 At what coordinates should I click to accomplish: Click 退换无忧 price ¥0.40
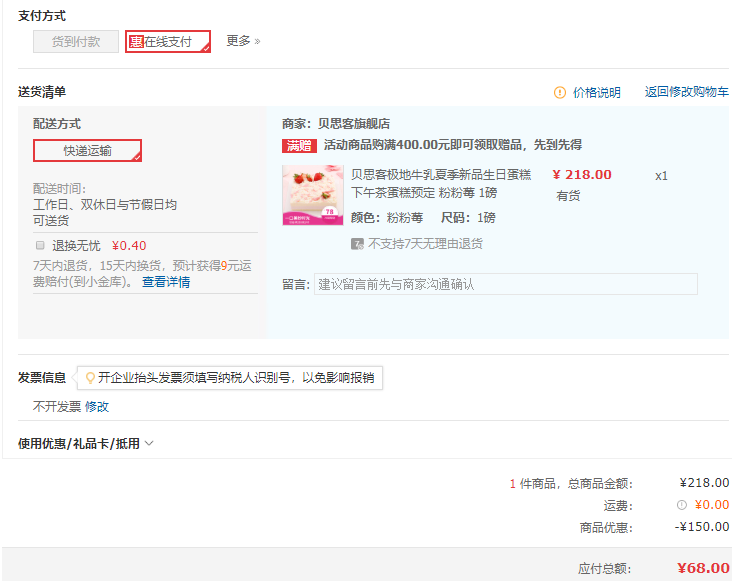tap(129, 245)
